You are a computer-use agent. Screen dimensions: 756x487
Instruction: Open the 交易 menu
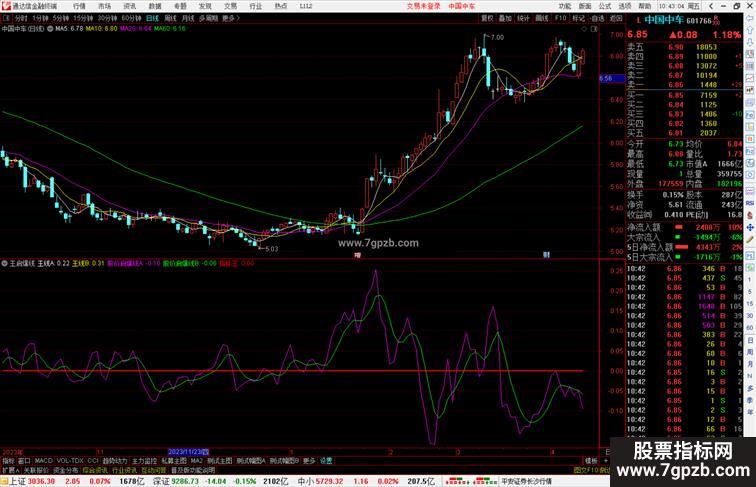coord(230,6)
